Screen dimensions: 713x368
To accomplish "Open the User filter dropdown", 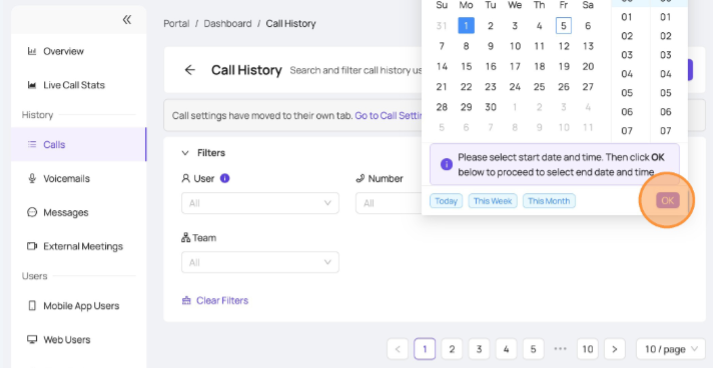I will click(x=260, y=203).
